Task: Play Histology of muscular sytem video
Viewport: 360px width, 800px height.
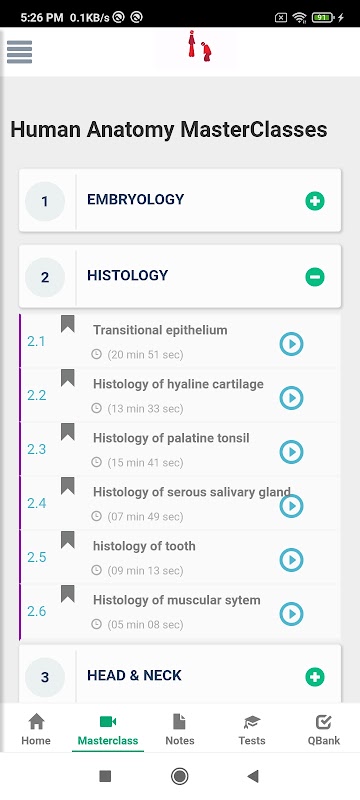Action: point(292,614)
